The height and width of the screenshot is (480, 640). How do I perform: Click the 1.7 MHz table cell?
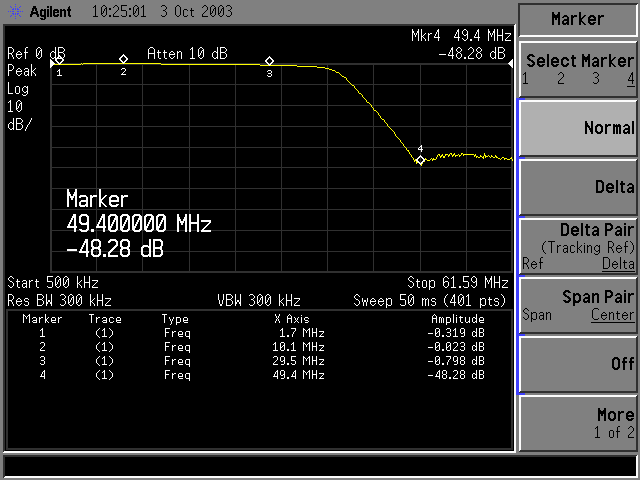pyautogui.click(x=302, y=333)
